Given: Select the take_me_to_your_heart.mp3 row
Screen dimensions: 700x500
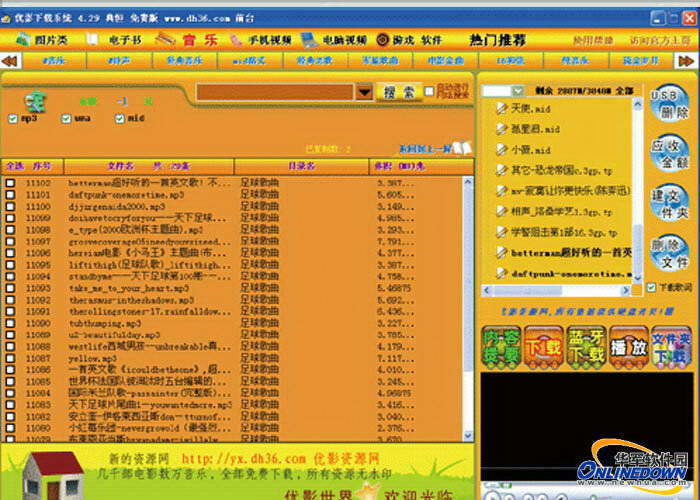Looking at the screenshot, I should pos(232,288).
